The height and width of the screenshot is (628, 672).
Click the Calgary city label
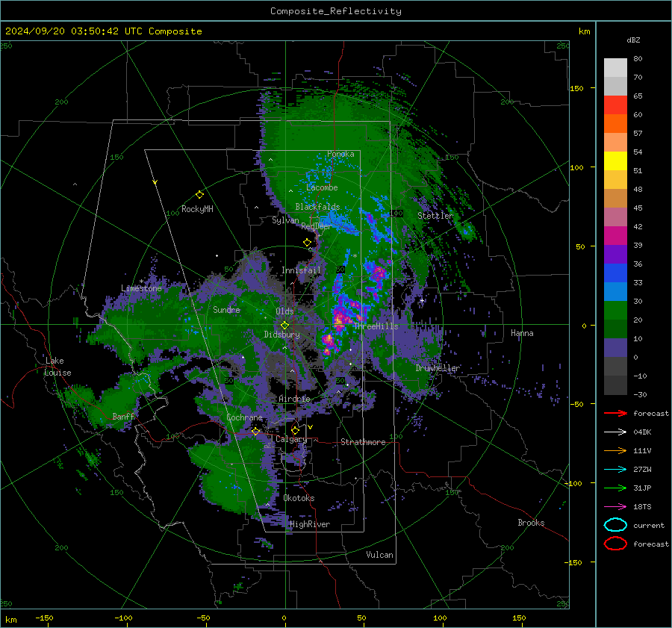point(291,439)
